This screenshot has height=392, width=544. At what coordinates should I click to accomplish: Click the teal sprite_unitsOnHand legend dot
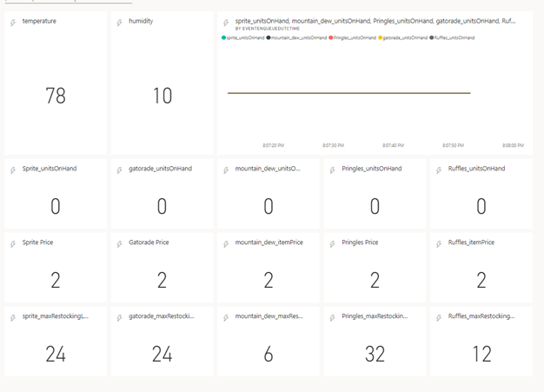coord(223,38)
